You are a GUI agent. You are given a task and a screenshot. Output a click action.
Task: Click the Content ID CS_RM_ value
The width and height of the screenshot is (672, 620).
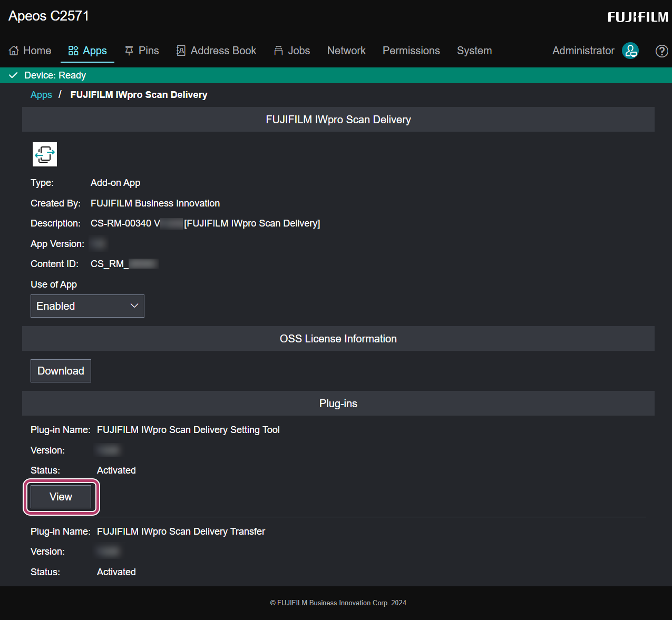point(124,264)
